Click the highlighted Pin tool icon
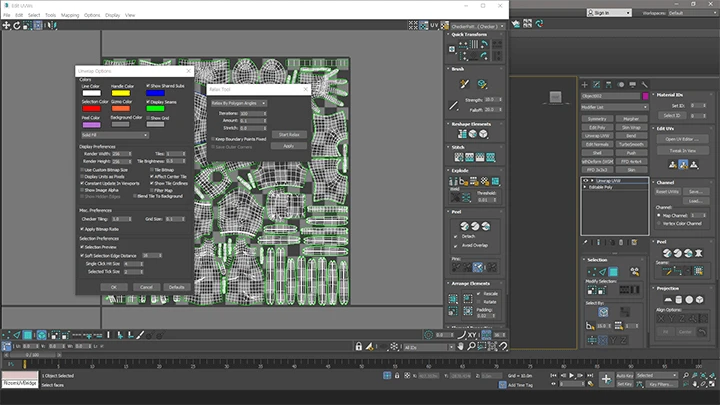The width and height of the screenshot is (720, 405). click(478, 267)
